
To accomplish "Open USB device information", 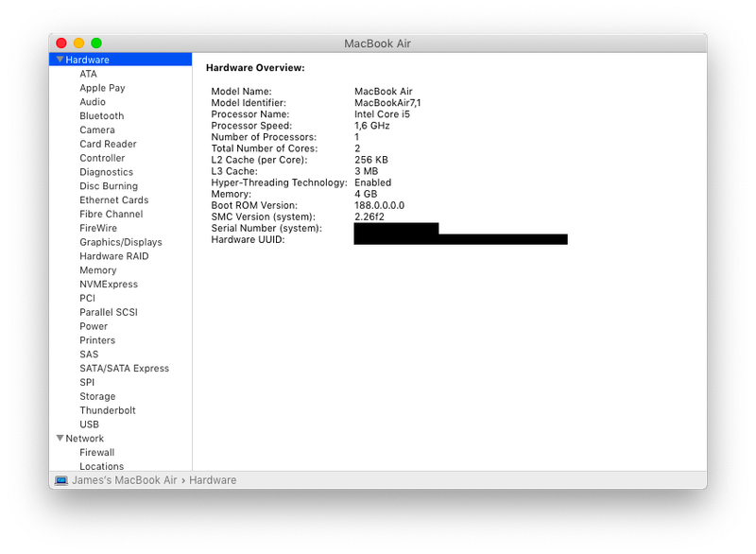I will [x=89, y=424].
